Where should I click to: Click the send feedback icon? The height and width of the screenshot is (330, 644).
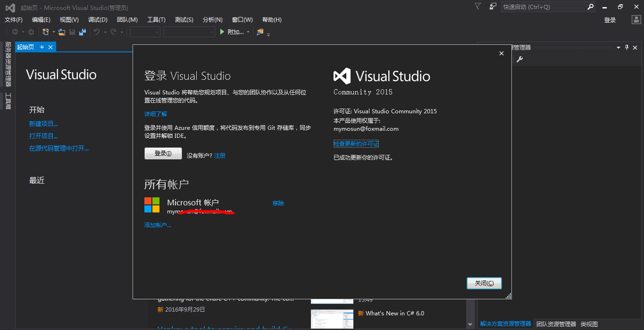[493, 7]
